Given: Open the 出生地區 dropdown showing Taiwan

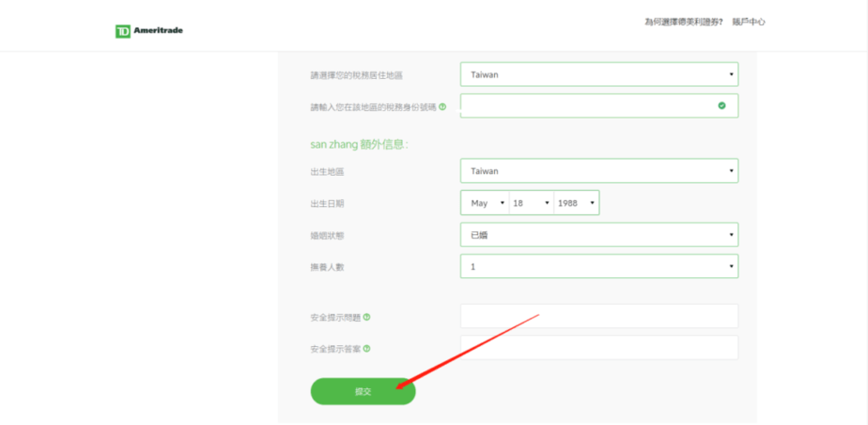Looking at the screenshot, I should click(x=599, y=171).
